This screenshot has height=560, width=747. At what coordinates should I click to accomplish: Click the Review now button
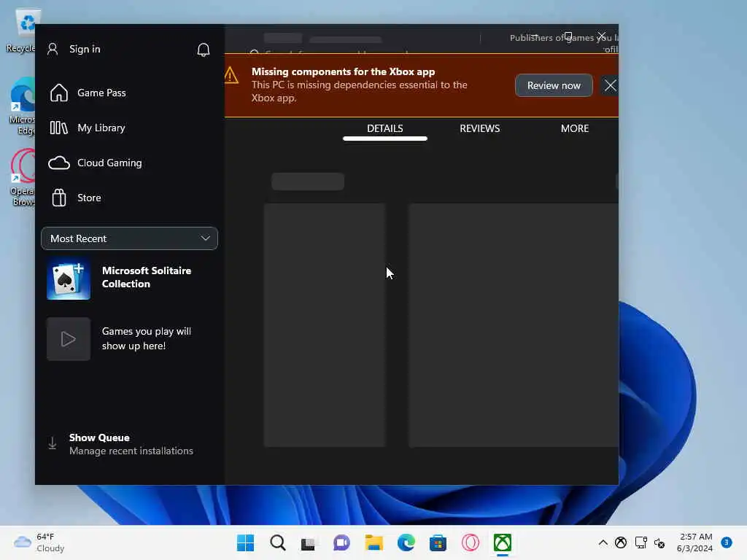point(554,86)
